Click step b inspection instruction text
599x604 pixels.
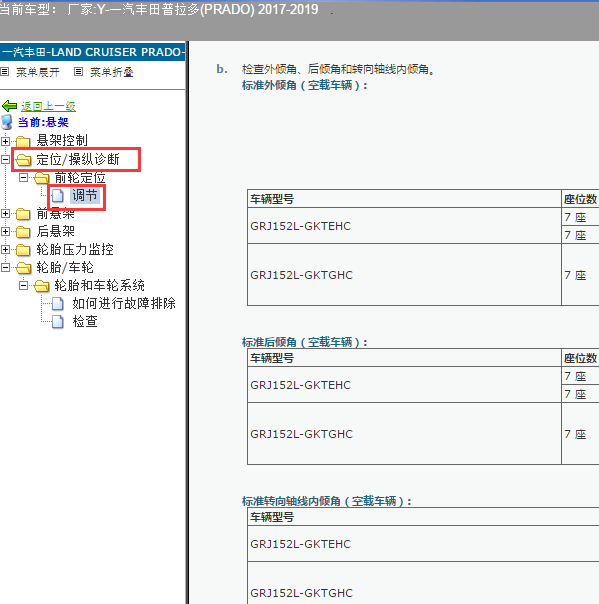338,69
